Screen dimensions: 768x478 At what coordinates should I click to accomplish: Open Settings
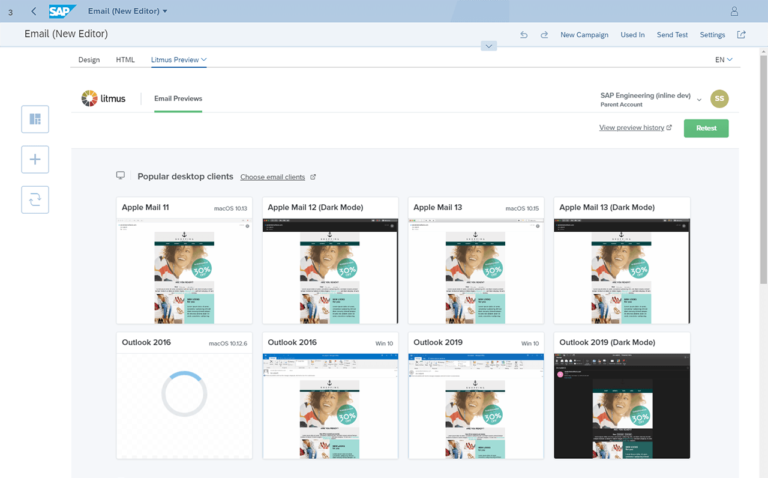712,35
